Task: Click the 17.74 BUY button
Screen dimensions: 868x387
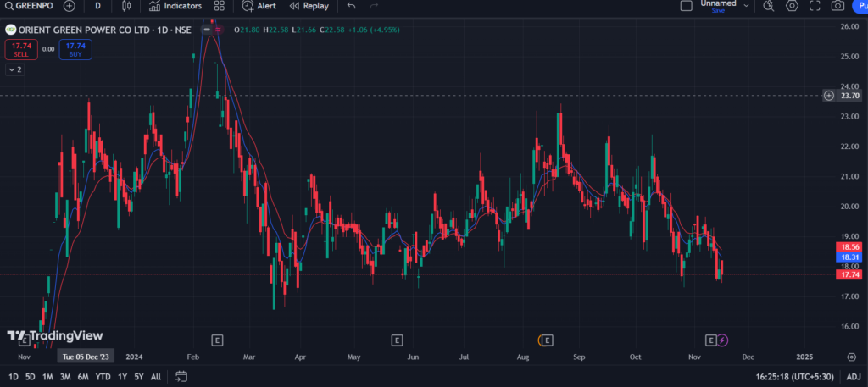Action: coord(75,49)
